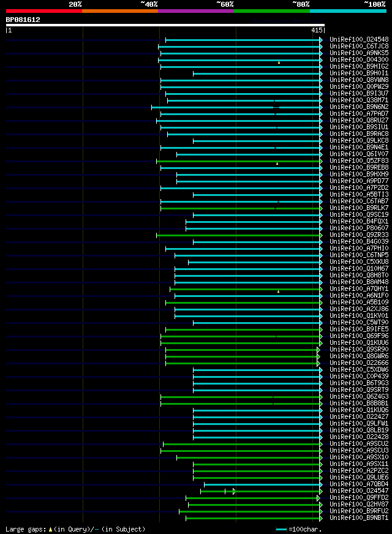Click the UniRef100_Q9SR90 label

(x=359, y=350)
